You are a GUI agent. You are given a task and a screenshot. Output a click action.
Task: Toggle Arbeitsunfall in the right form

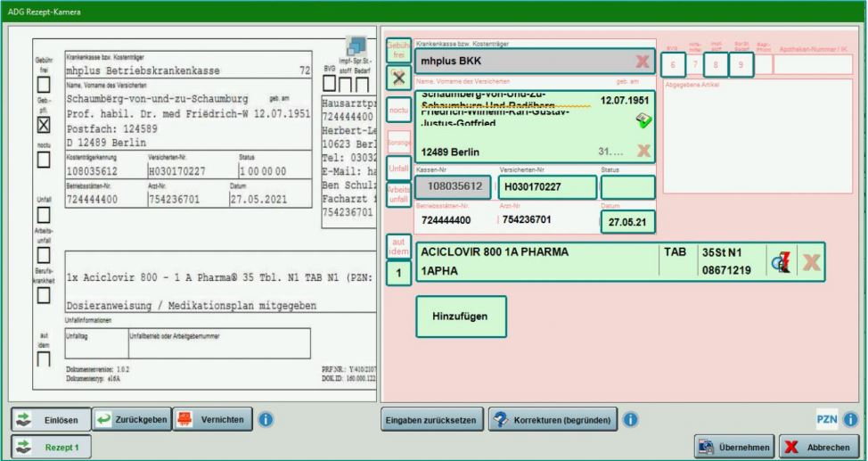point(398,194)
